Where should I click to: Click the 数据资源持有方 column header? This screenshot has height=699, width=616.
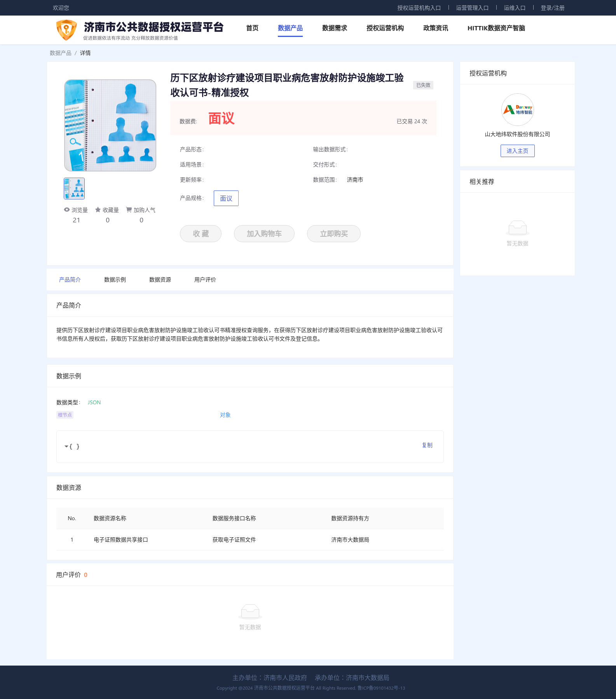350,518
